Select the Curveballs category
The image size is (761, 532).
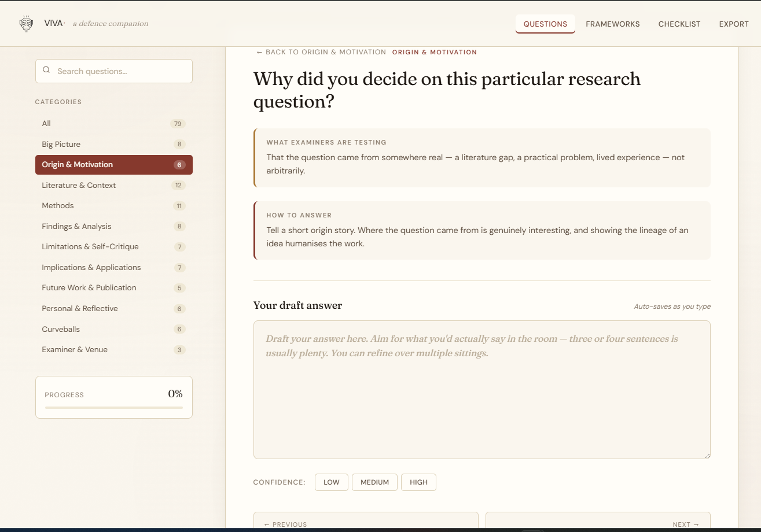click(x=114, y=329)
